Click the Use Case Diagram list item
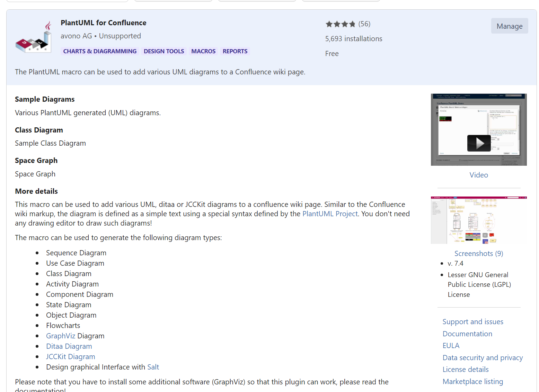 click(75, 263)
